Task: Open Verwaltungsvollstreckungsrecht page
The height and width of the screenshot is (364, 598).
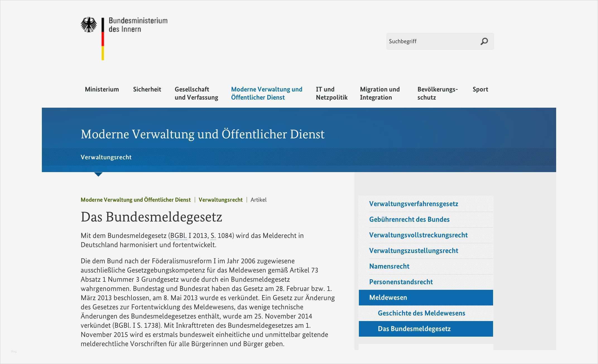Action: [419, 235]
